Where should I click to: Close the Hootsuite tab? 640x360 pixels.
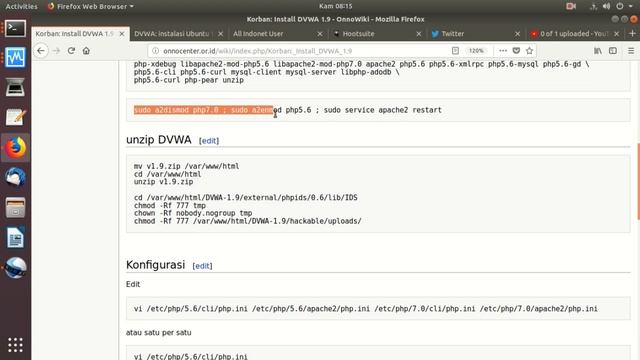(x=418, y=34)
